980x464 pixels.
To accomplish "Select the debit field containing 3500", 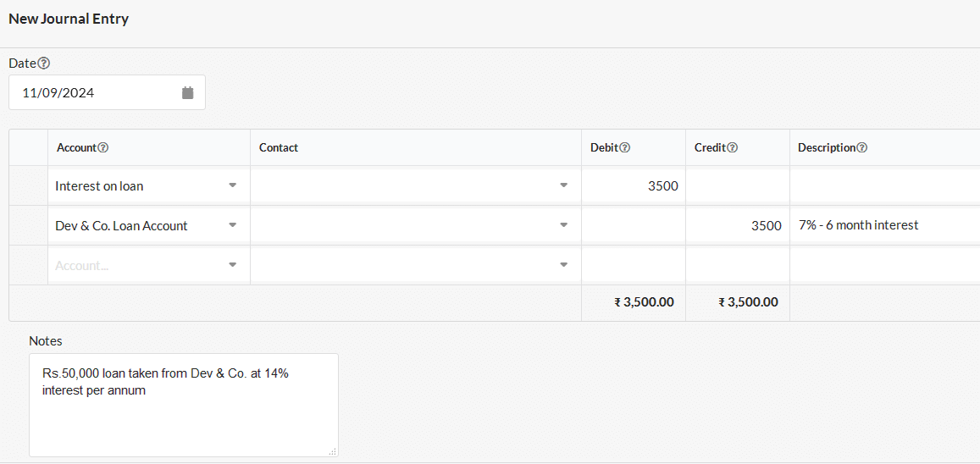I will pos(633,185).
